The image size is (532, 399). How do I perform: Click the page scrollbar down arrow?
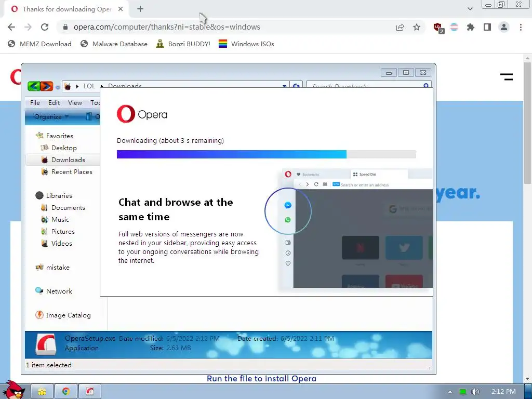tap(527, 379)
